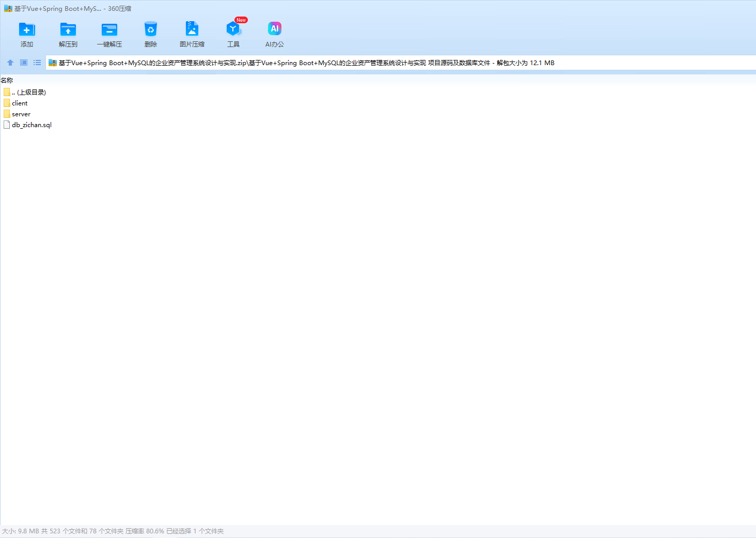Viewport: 756px width, 538px height.
Task: Switch to list view mode
Action: pyautogui.click(x=37, y=63)
